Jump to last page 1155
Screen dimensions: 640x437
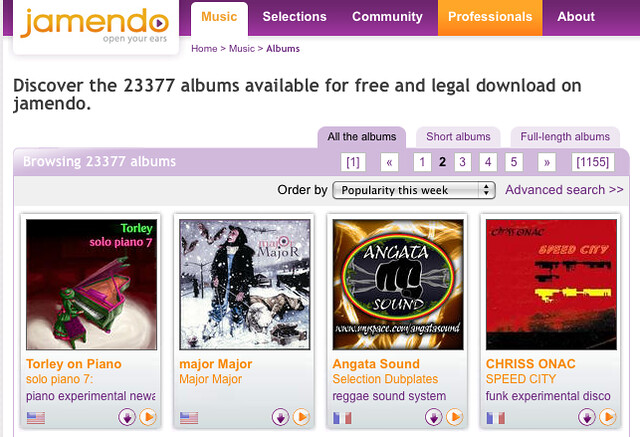point(593,162)
